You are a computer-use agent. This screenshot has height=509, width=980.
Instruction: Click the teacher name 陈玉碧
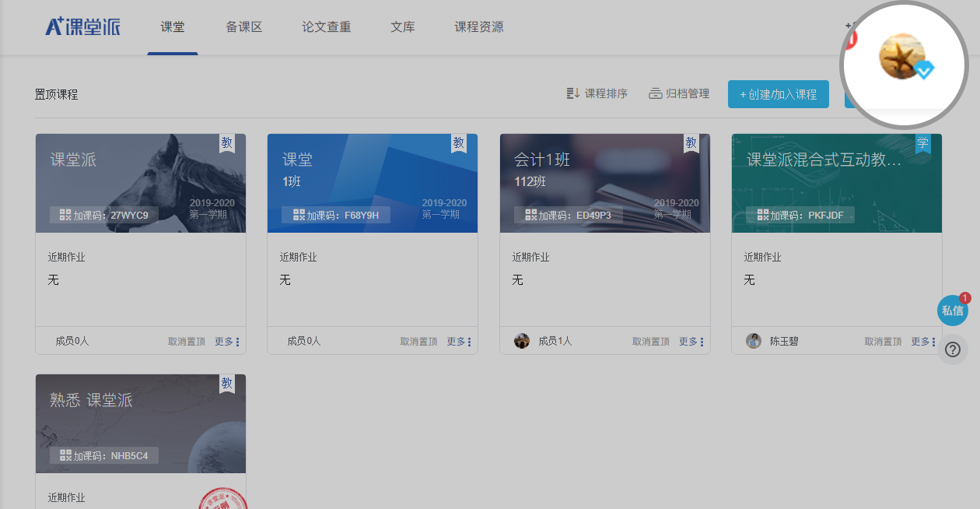785,341
